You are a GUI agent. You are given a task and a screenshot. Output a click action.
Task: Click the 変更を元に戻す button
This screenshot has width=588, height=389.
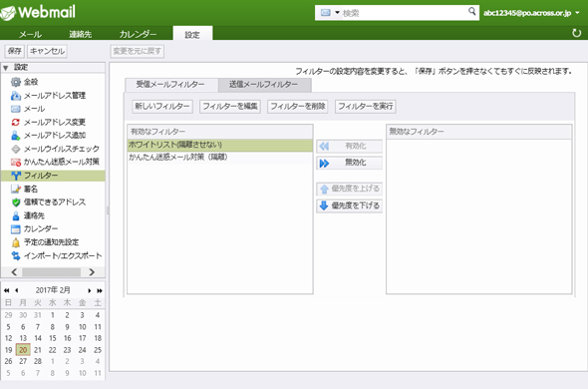click(x=138, y=51)
